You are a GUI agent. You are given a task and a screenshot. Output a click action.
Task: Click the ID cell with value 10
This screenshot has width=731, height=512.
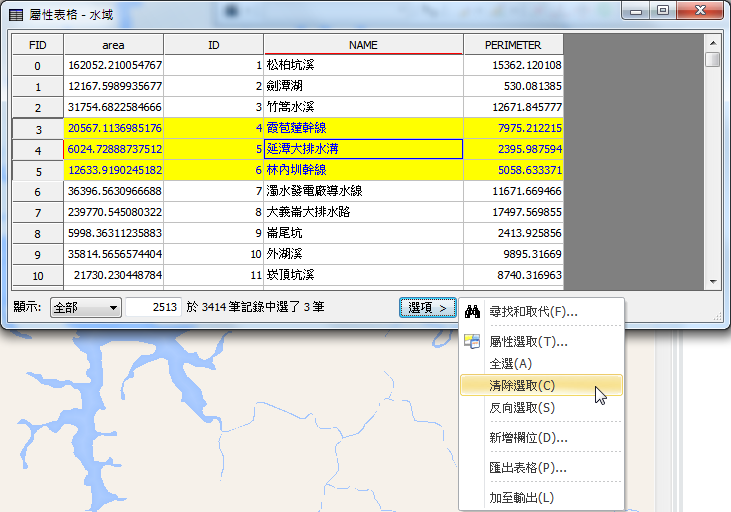[x=214, y=254]
